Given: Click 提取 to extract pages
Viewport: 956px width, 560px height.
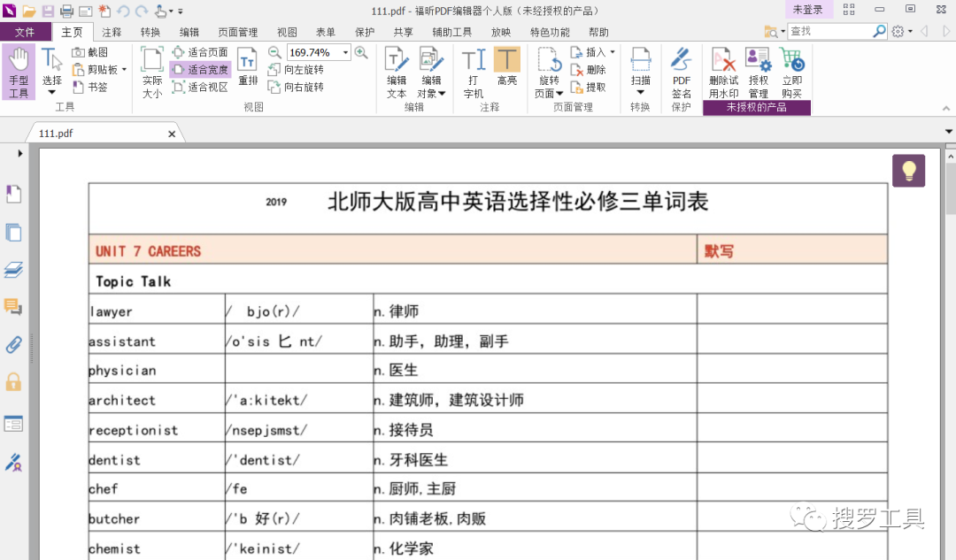Looking at the screenshot, I should [x=589, y=87].
